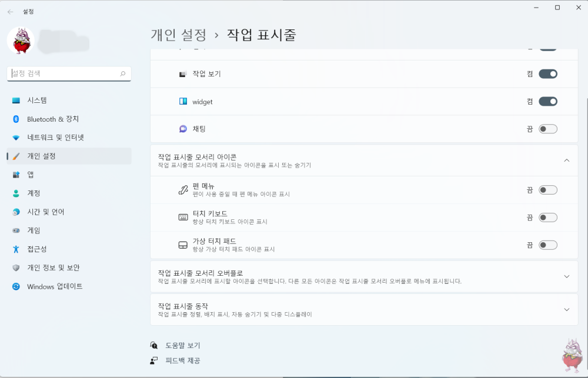This screenshot has width=588, height=378.
Task: Click the 설정 검색 search box
Action: click(69, 73)
